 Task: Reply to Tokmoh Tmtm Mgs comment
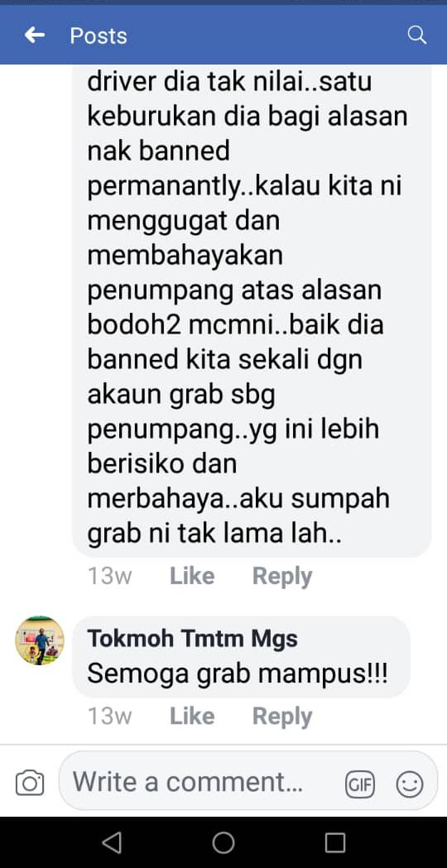pos(282,717)
